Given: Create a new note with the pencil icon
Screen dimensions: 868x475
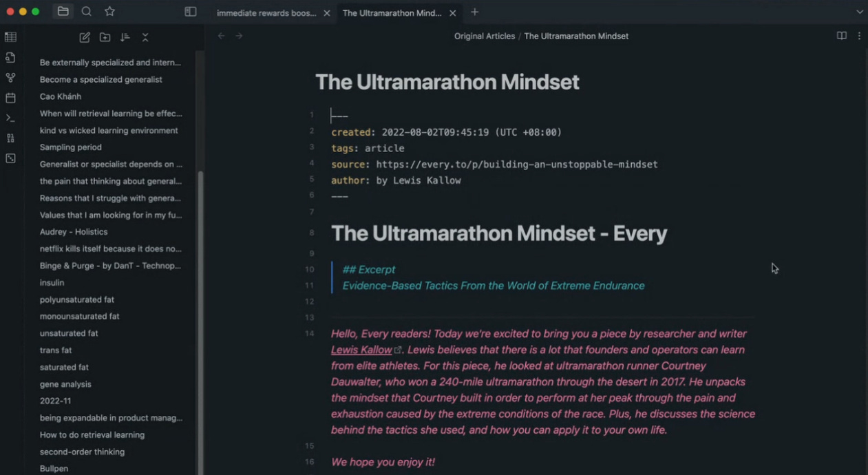Looking at the screenshot, I should point(85,37).
